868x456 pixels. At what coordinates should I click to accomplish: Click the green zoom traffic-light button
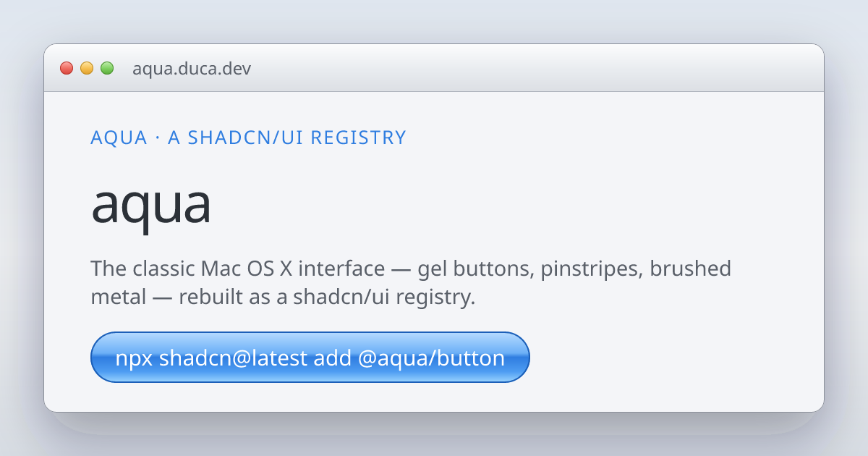(x=107, y=68)
